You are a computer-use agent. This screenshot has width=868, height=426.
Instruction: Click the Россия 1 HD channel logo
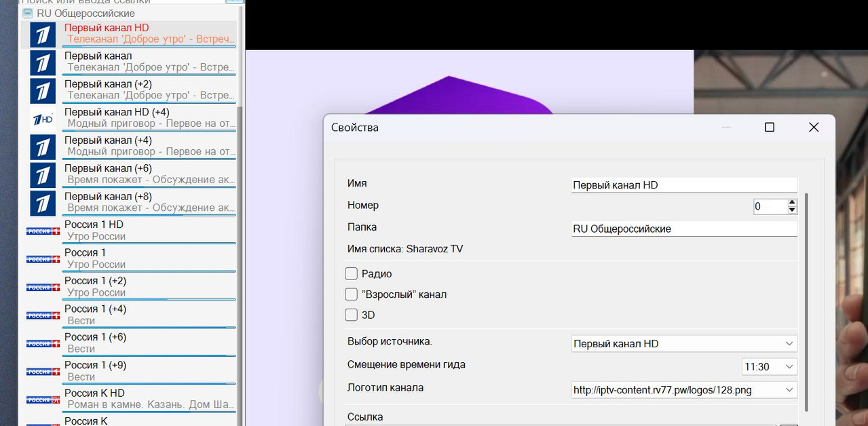point(43,231)
